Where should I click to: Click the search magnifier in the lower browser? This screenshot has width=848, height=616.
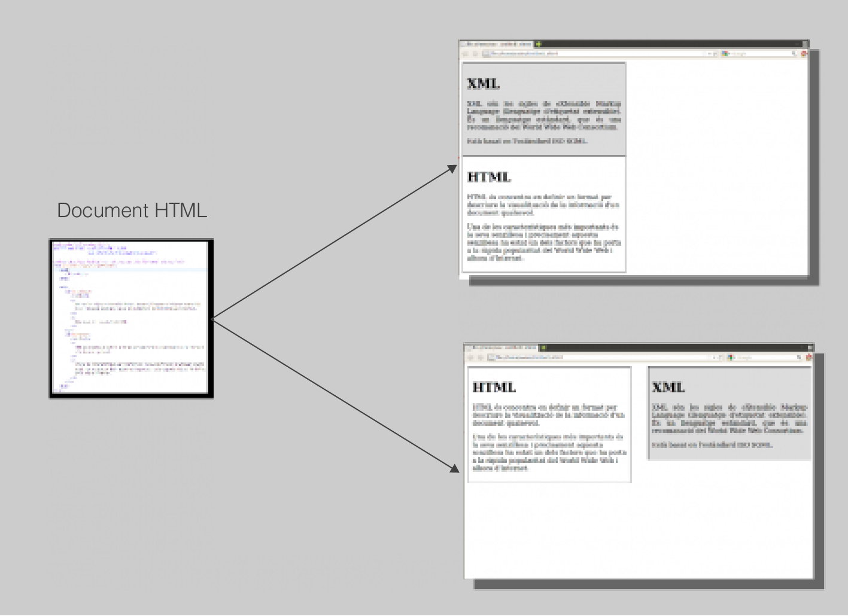[x=799, y=357]
